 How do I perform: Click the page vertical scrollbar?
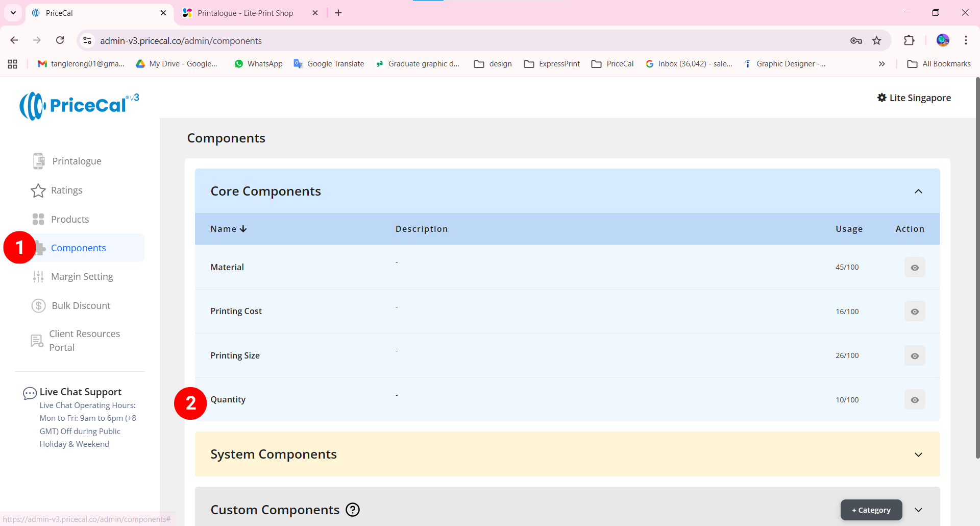[977, 266]
